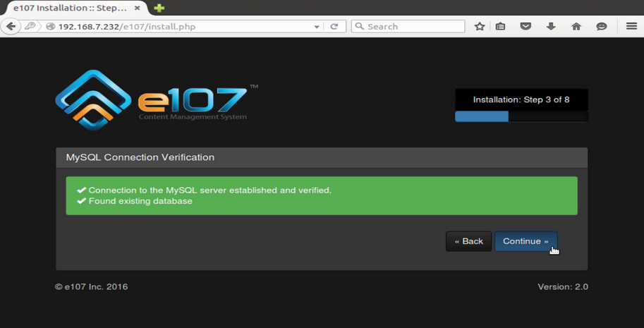
Task: Select the e107 Installation tab
Action: [76, 8]
